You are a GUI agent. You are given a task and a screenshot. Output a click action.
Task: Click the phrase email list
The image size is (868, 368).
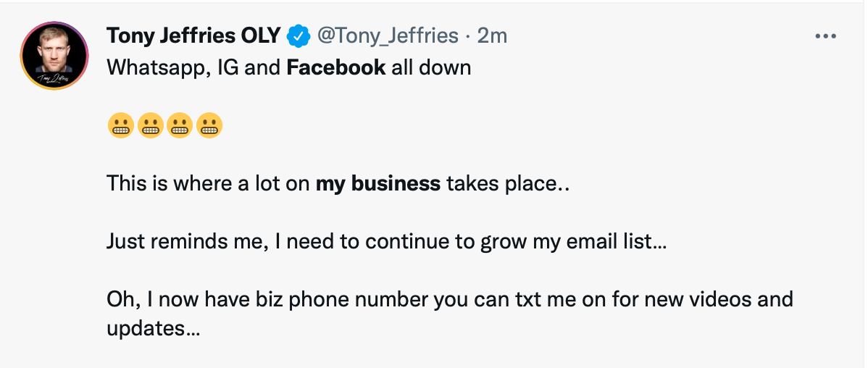pyautogui.click(x=618, y=241)
